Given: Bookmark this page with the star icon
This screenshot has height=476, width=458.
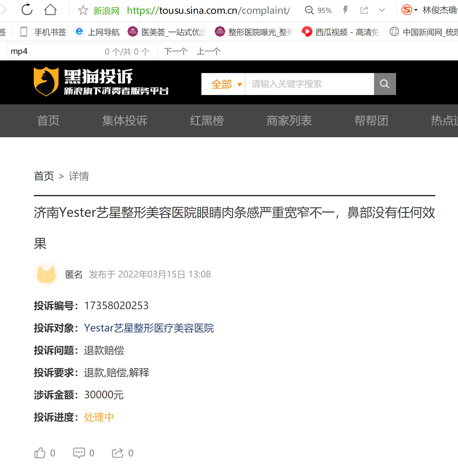Looking at the screenshot, I should [83, 10].
